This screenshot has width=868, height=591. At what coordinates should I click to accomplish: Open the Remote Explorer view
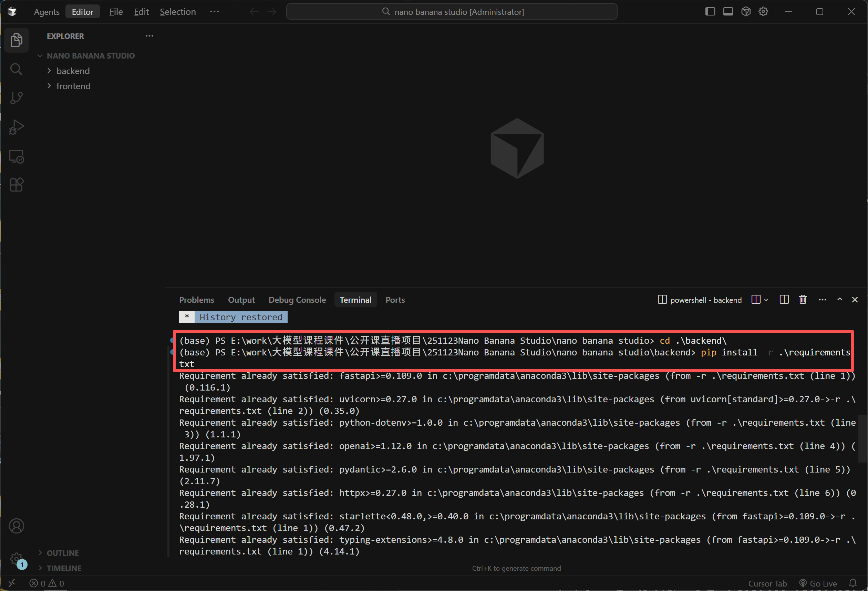pyautogui.click(x=17, y=156)
